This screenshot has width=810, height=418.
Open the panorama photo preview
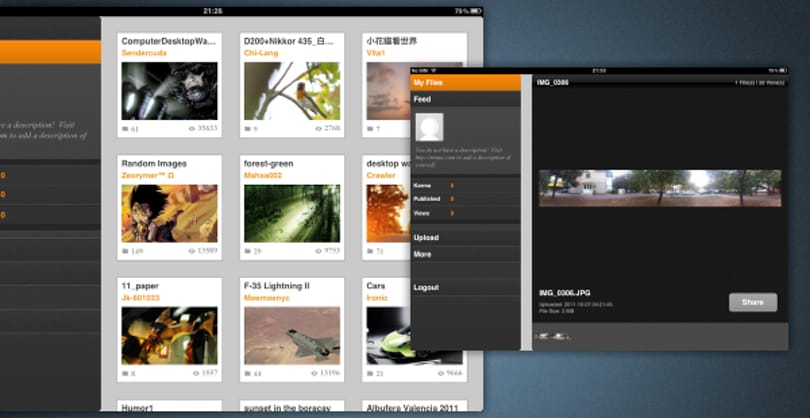660,188
